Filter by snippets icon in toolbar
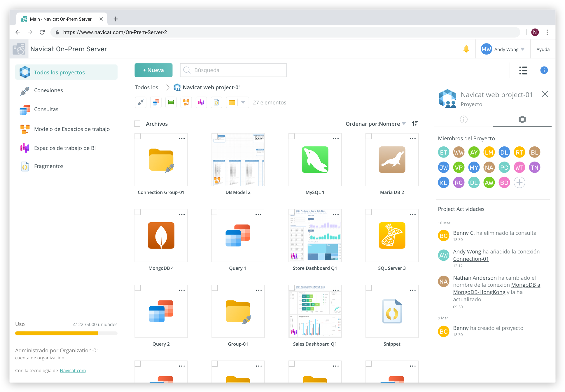This screenshot has width=565, height=392. pyautogui.click(x=216, y=102)
